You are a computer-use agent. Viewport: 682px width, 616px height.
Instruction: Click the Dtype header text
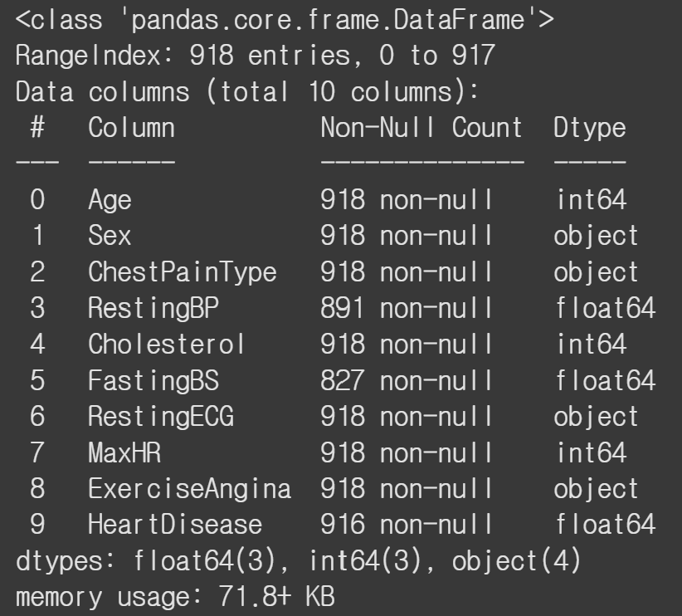point(590,129)
